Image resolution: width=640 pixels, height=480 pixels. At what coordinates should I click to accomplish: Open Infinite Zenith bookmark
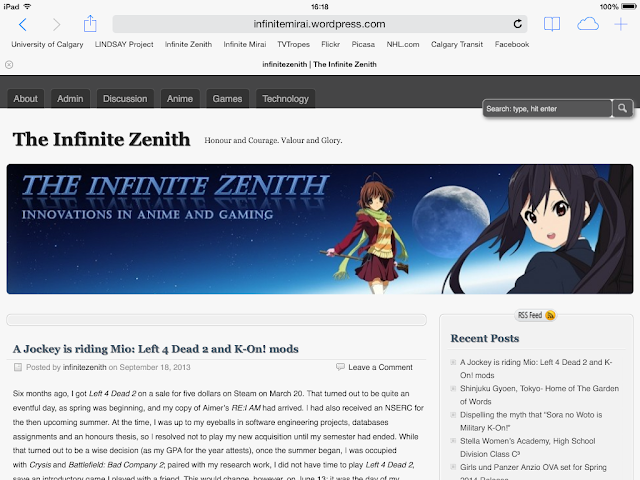(188, 44)
